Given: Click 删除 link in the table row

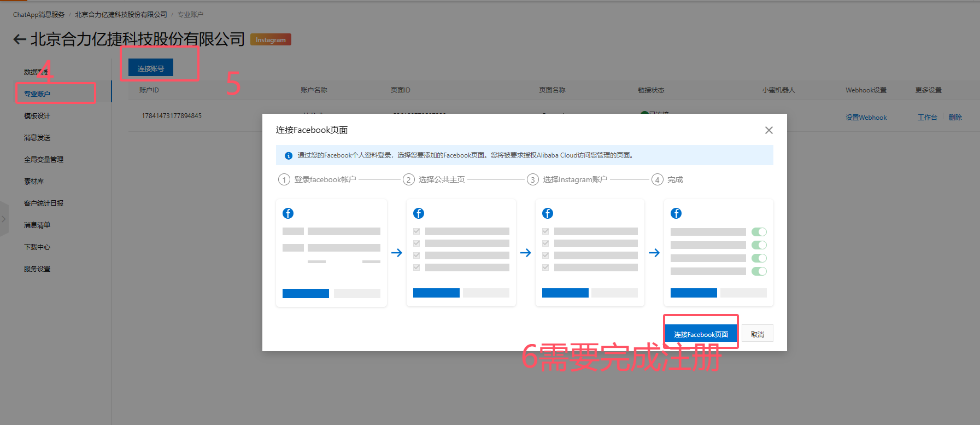Looking at the screenshot, I should point(955,118).
